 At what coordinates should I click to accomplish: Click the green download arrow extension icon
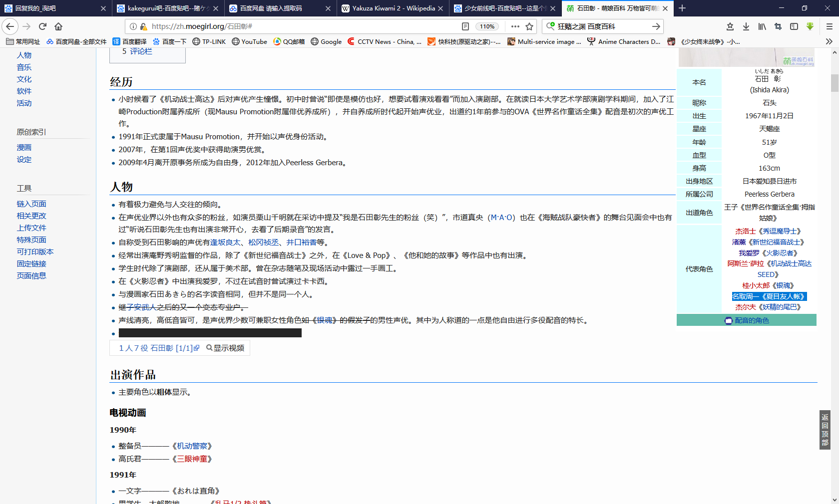pos(810,26)
